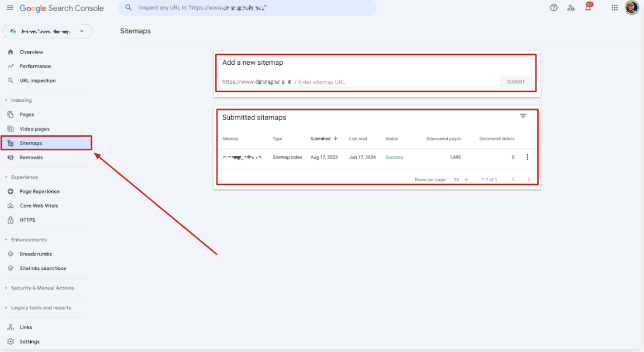This screenshot has height=352, width=644.
Task: Open the hamburger main menu icon
Action: coord(10,8)
